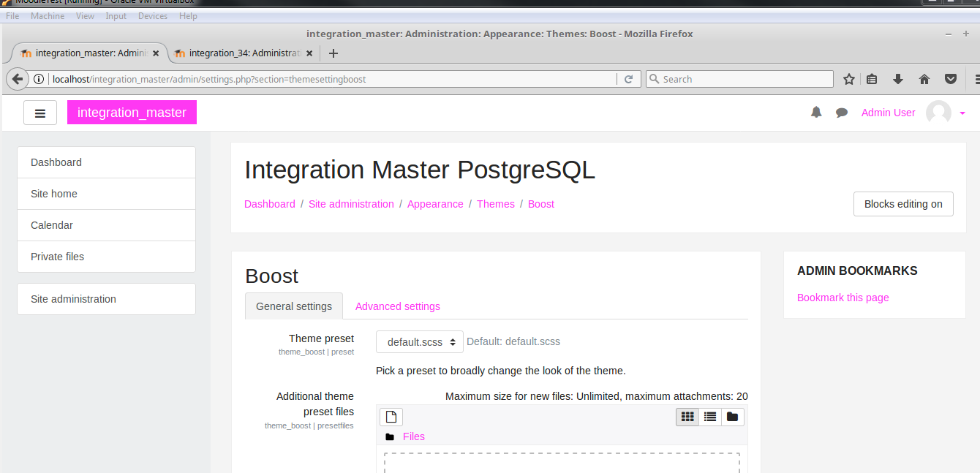The image size is (980, 473).
Task: Switch to the Advanced settings tab
Action: (398, 306)
